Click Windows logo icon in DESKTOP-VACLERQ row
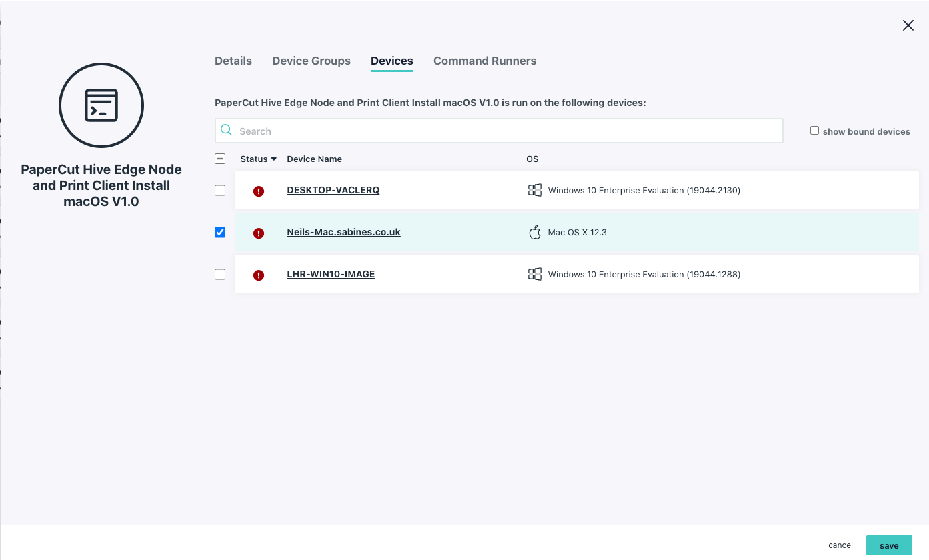Image resolution: width=929 pixels, height=560 pixels. 534,190
